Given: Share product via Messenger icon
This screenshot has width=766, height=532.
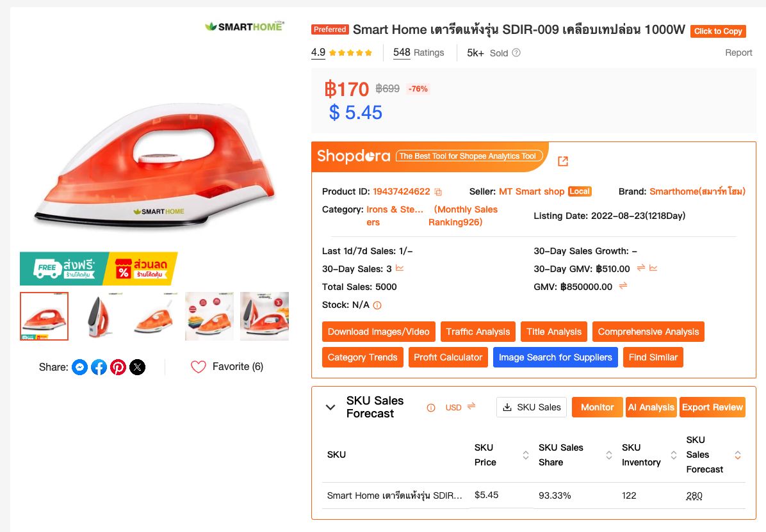Looking at the screenshot, I should (79, 367).
